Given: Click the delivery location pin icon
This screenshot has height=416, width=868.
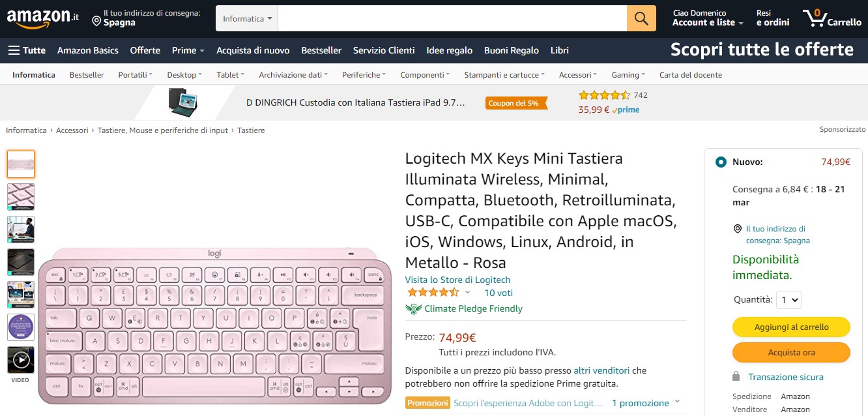Looking at the screenshot, I should point(96,22).
